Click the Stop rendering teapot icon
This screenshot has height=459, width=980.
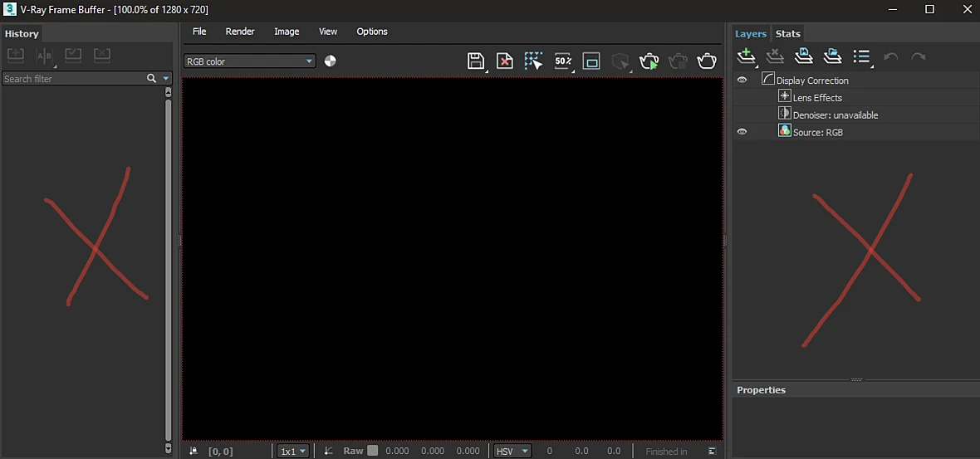679,61
